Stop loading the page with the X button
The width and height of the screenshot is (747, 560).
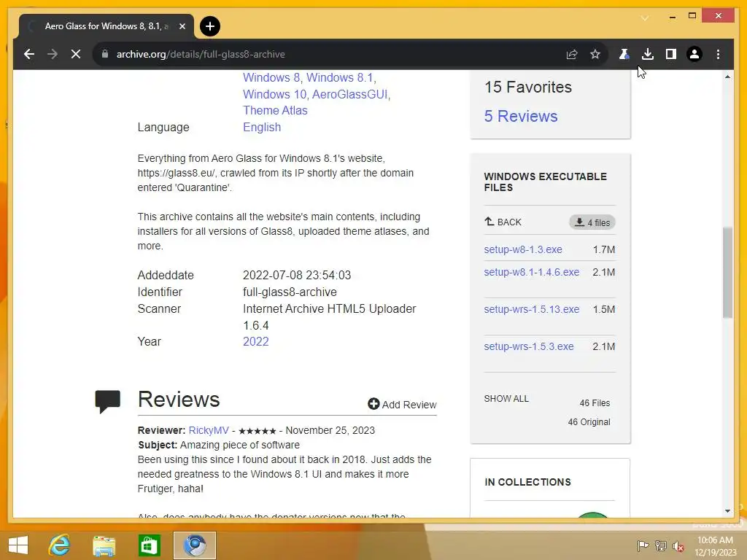(x=76, y=54)
